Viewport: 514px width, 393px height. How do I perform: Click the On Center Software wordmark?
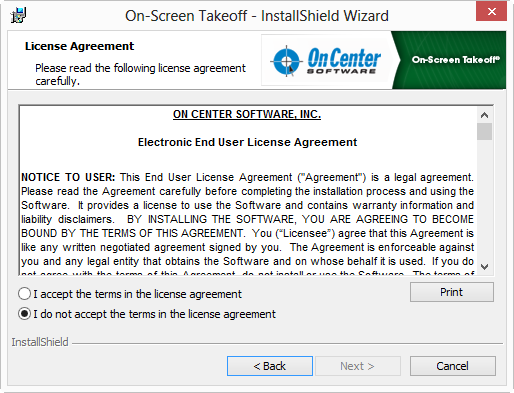click(x=343, y=60)
